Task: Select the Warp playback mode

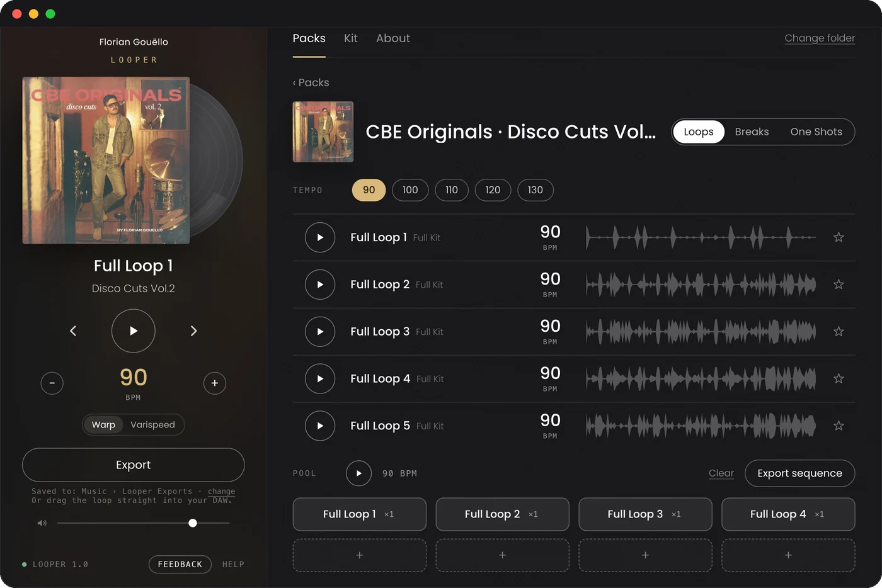Action: (103, 425)
